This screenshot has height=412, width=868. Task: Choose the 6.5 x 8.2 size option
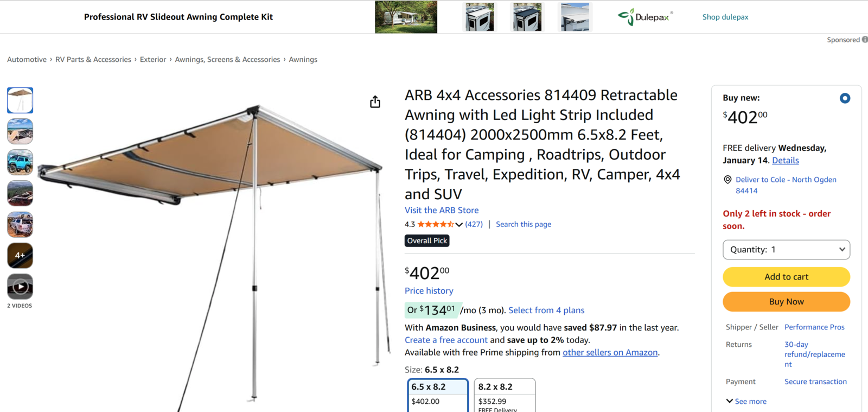click(437, 395)
